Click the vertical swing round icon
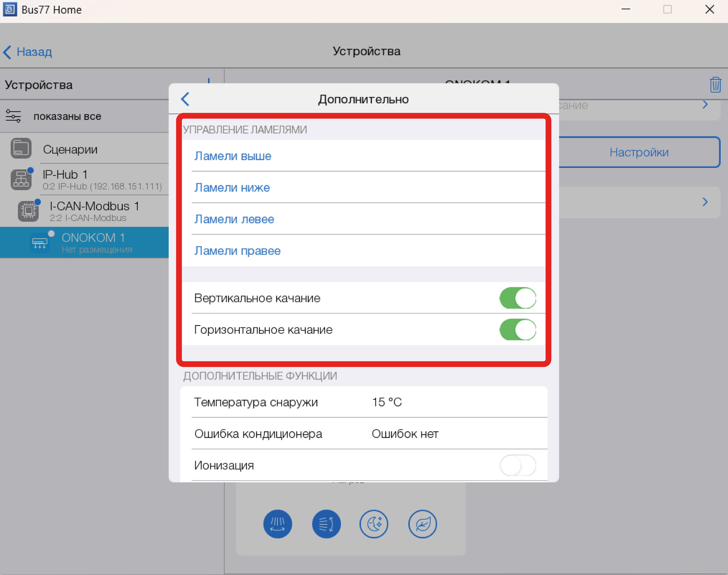 coord(278,524)
